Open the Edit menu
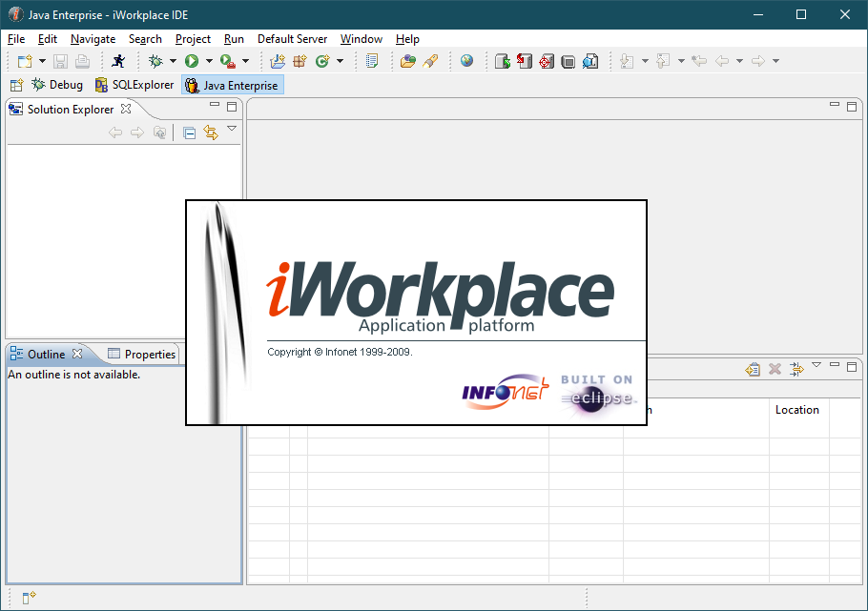The width and height of the screenshot is (868, 611). click(48, 39)
